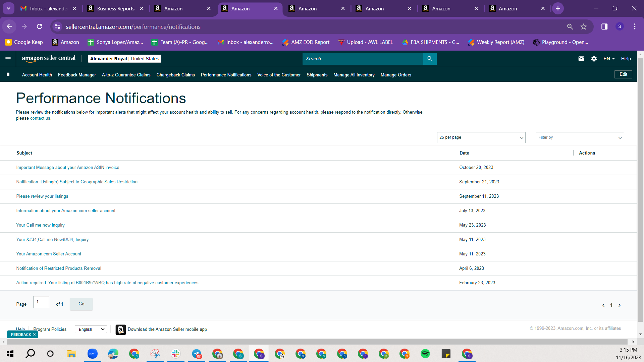Screen dimensions: 644x362
Task: Switch to the Inbox Gmail tab
Action: coord(48,8)
